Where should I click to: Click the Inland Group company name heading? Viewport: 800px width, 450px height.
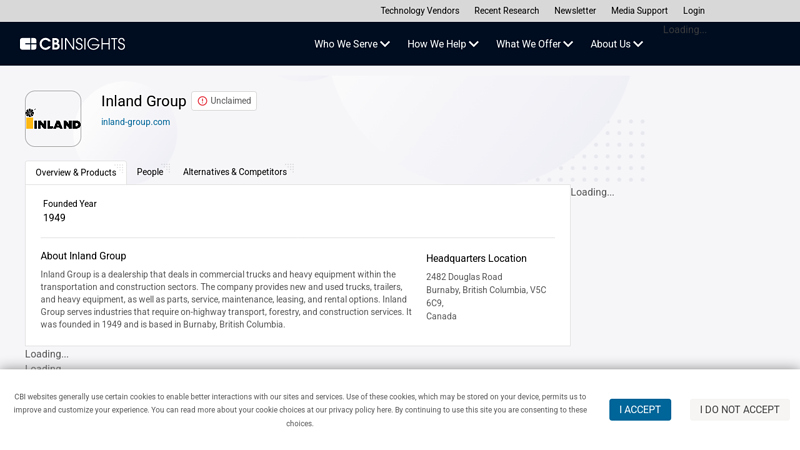pos(143,101)
